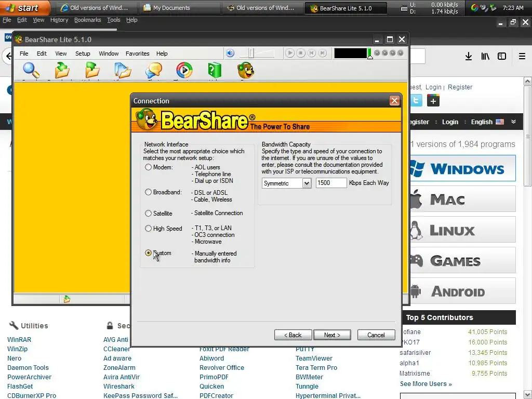Open the browser library icon

(x=485, y=56)
